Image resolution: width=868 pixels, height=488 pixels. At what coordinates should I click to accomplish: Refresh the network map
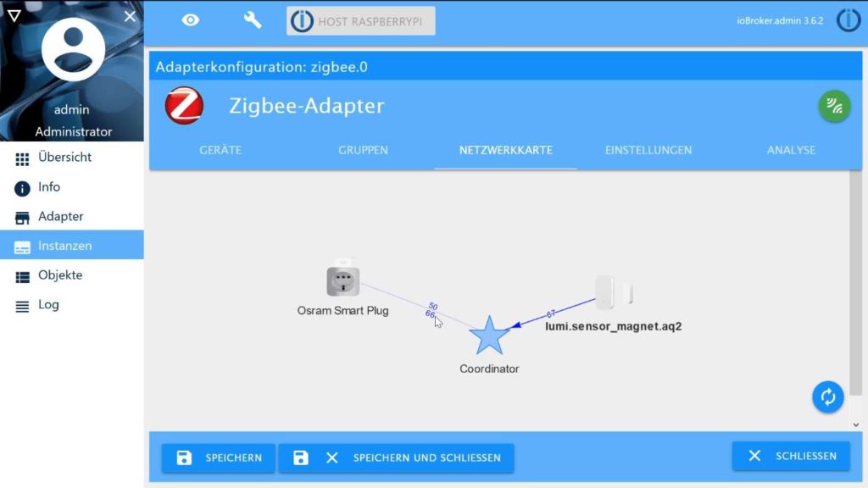[x=827, y=396]
